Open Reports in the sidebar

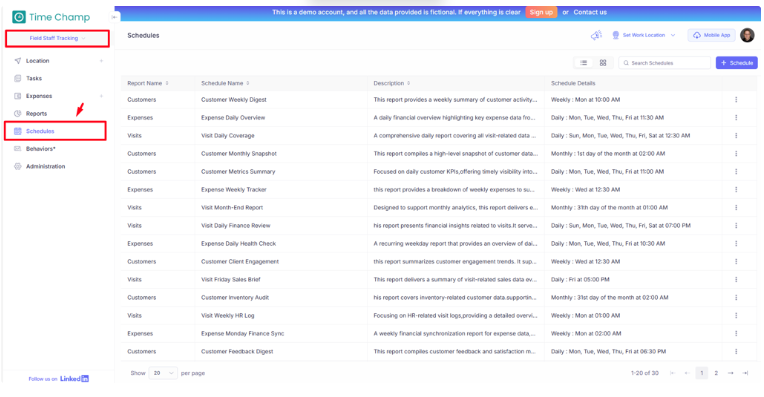37,113
